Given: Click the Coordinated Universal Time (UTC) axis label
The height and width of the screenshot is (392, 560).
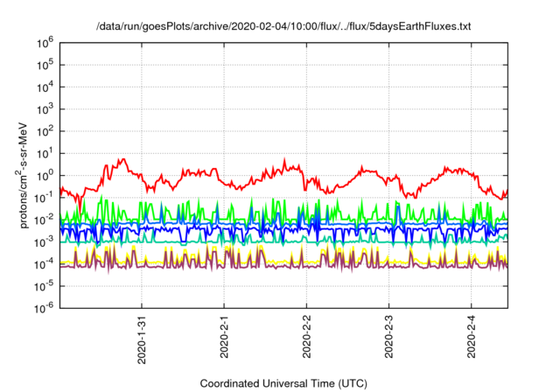Looking at the screenshot, I should 283,383.
